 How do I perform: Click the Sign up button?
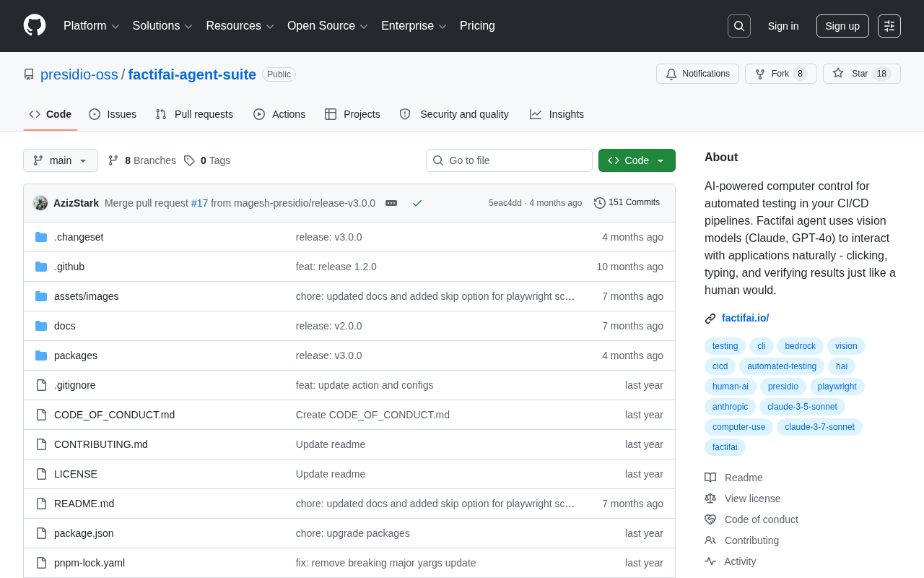[x=842, y=26]
